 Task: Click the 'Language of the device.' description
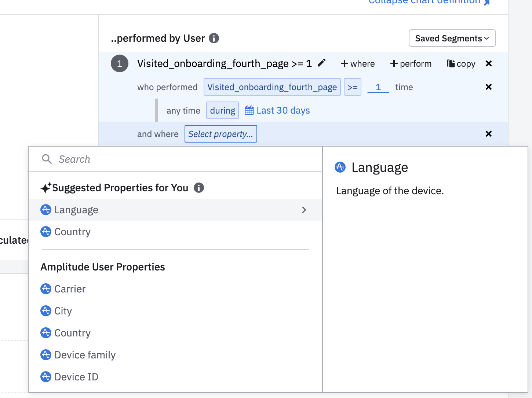pos(390,191)
